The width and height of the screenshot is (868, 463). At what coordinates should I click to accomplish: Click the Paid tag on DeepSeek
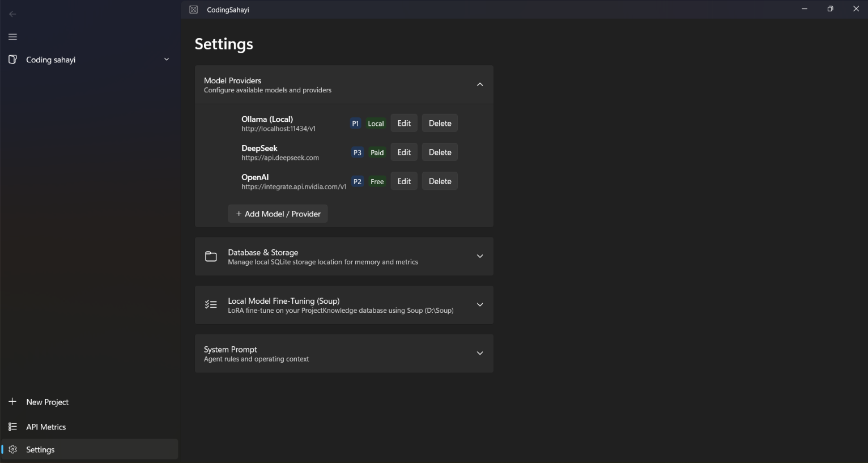(x=377, y=152)
